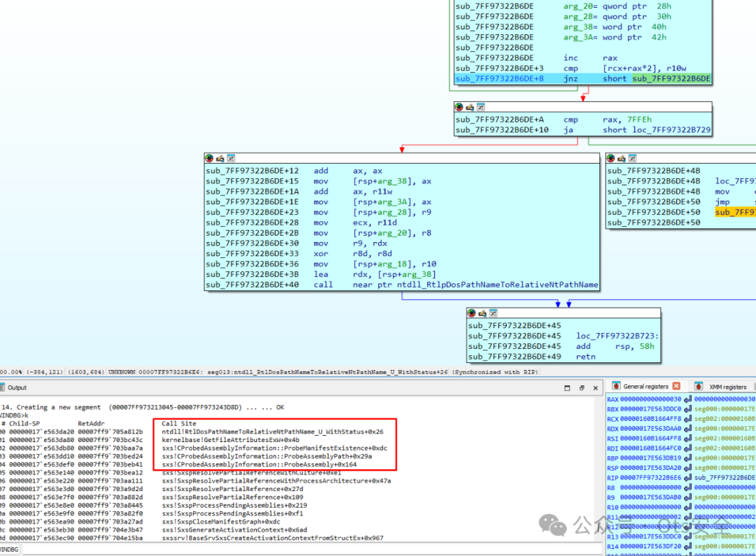Set node color for the loc_7FF97322B723 block

click(x=472, y=313)
